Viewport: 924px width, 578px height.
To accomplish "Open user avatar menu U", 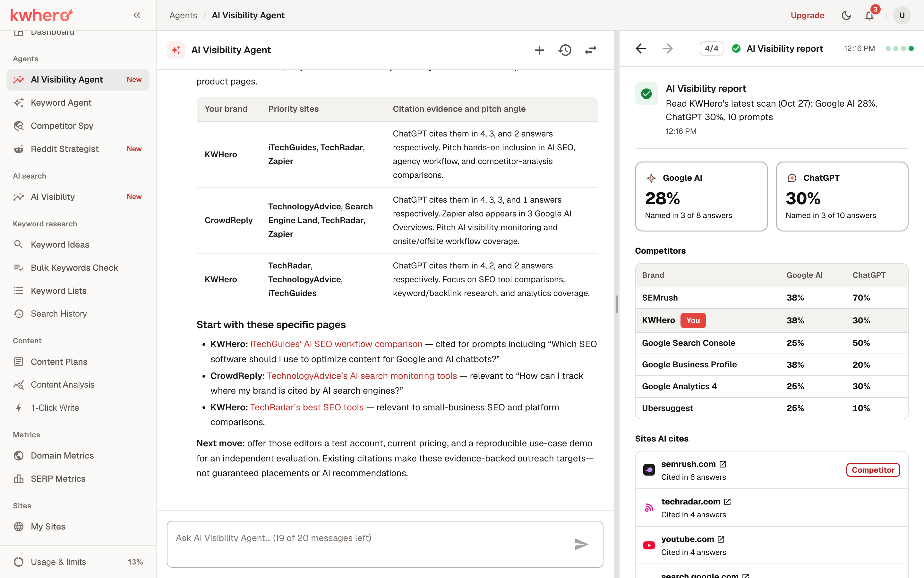I will pyautogui.click(x=902, y=15).
